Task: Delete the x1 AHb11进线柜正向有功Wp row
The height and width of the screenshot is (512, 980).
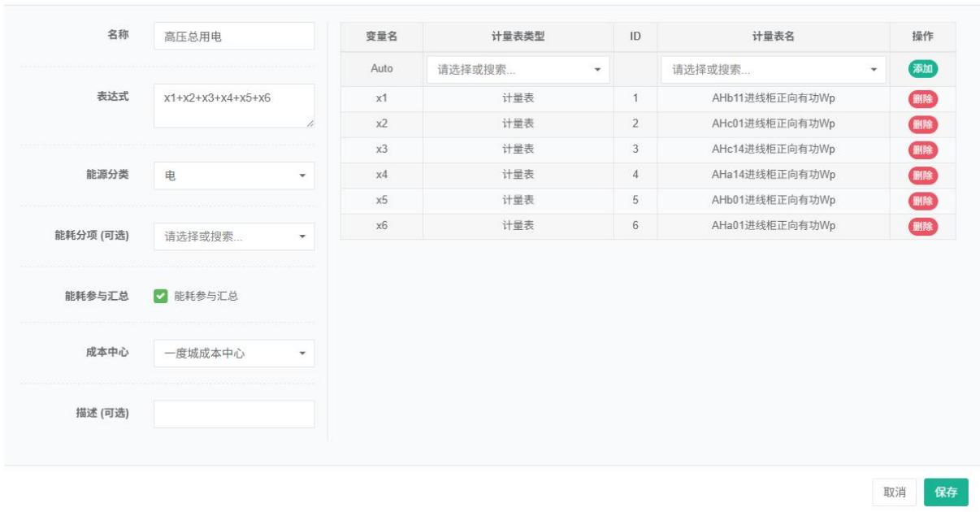Action: 922,100
